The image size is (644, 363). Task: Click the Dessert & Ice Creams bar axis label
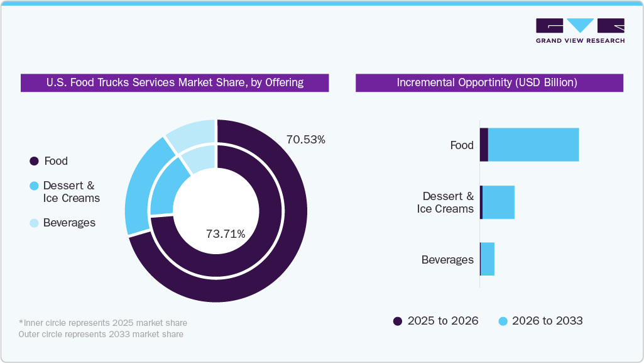[x=445, y=202]
